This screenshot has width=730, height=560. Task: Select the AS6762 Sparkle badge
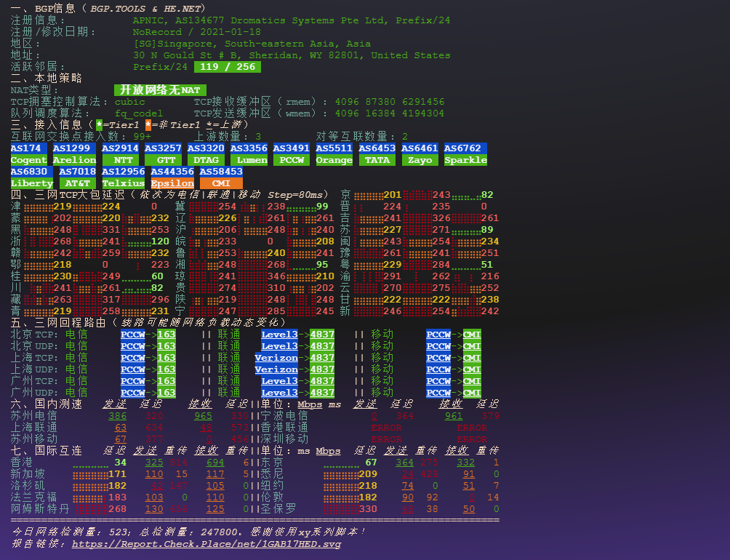(465, 154)
